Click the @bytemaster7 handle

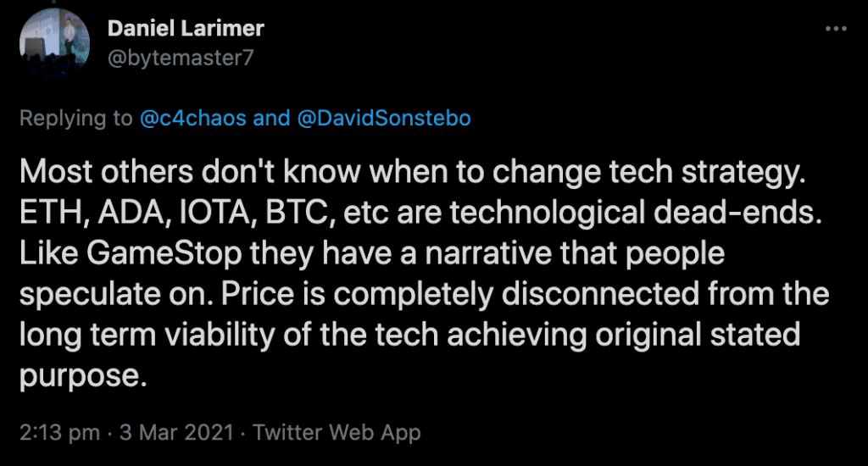coord(181,58)
